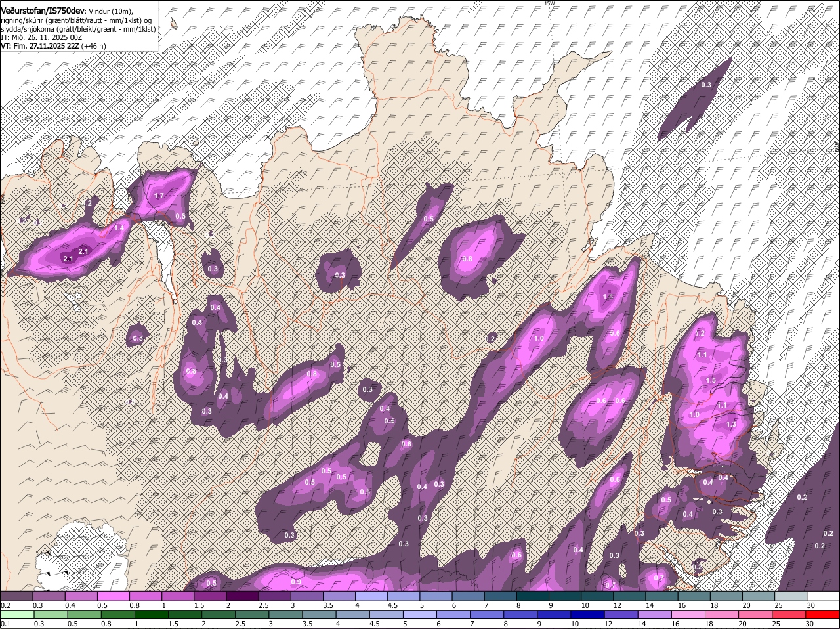Click the Veðurstofan/IS750dev title text
The image size is (840, 629).
(x=43, y=11)
